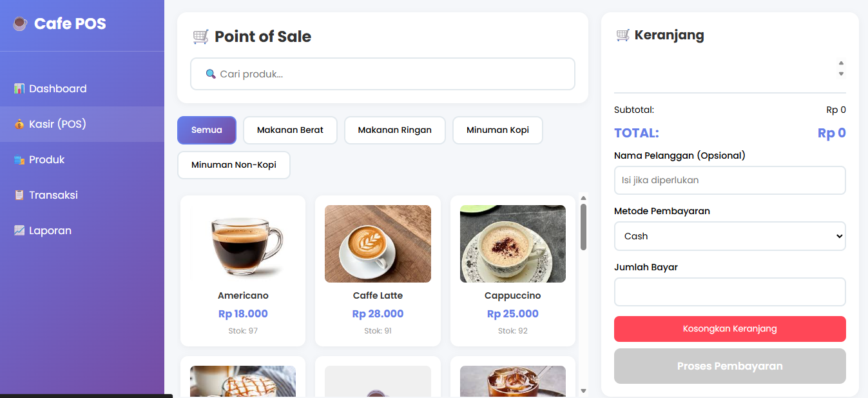The image size is (868, 398).
Task: Focus the Jumlah Bayar input field
Action: (x=729, y=292)
